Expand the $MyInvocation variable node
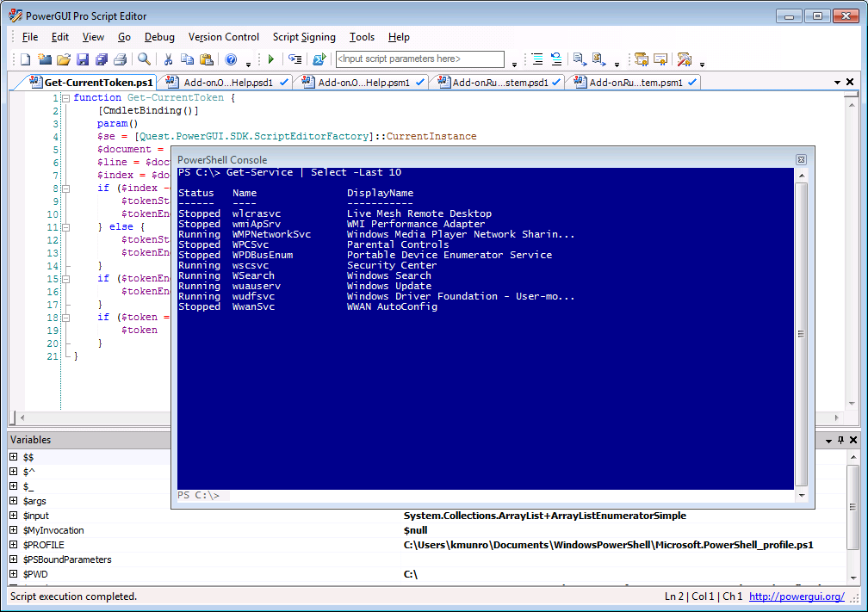Screen dimensions: 868x612 pyautogui.click(x=14, y=530)
